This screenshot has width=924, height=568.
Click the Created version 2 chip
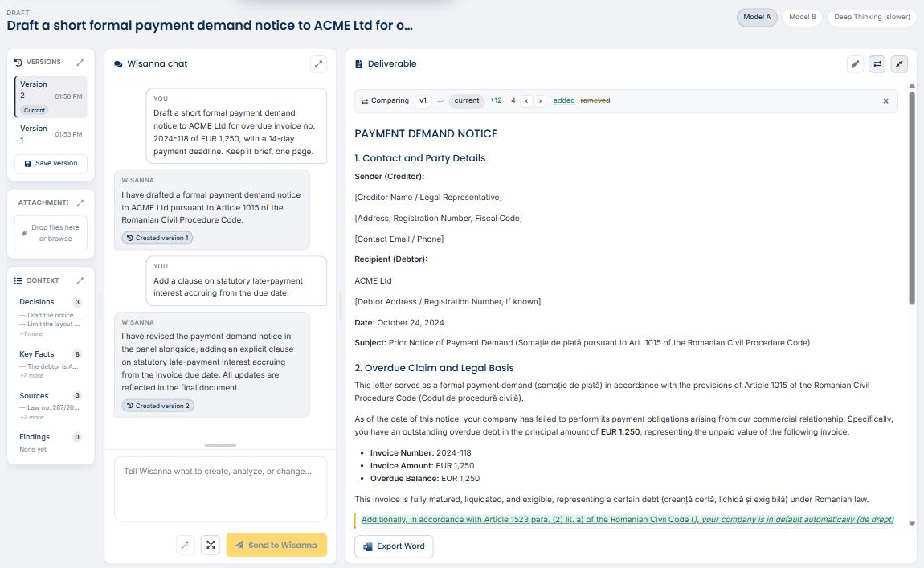tap(158, 406)
